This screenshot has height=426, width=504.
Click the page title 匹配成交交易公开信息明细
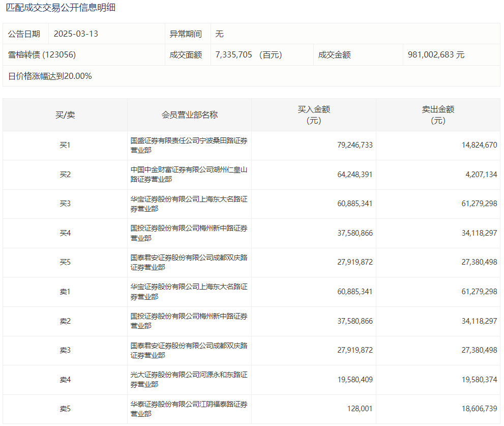pos(61,8)
